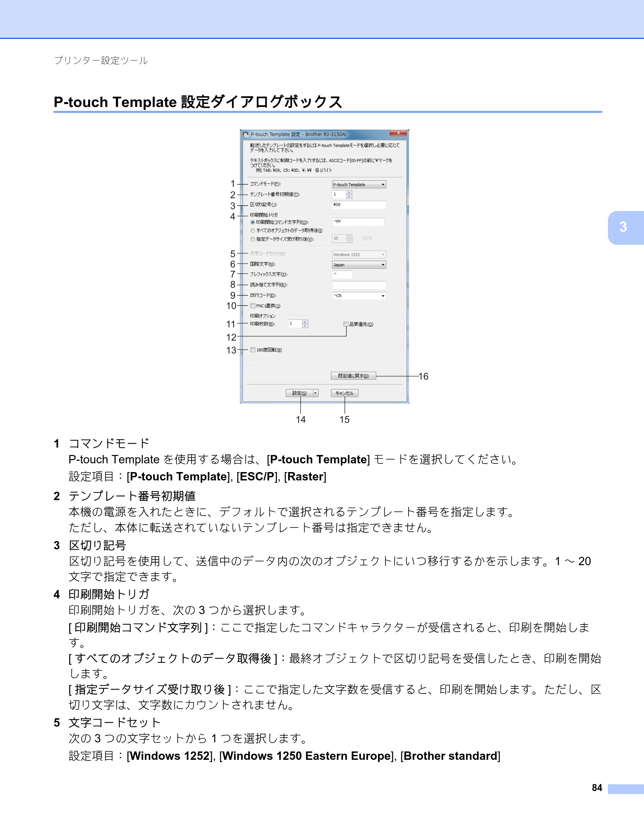Open the コマンドモード dropdown showing P-touch Template
This screenshot has width=644, height=832.
tap(359, 184)
